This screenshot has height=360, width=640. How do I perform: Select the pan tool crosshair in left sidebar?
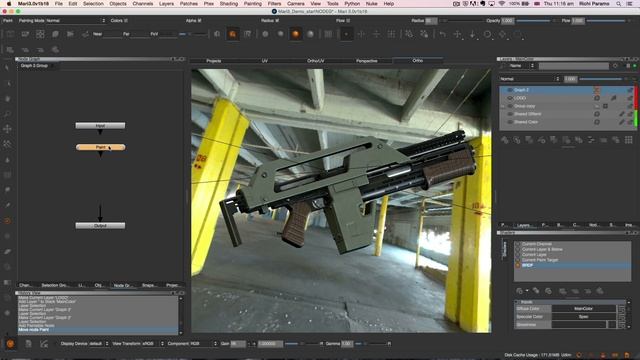click(7, 129)
